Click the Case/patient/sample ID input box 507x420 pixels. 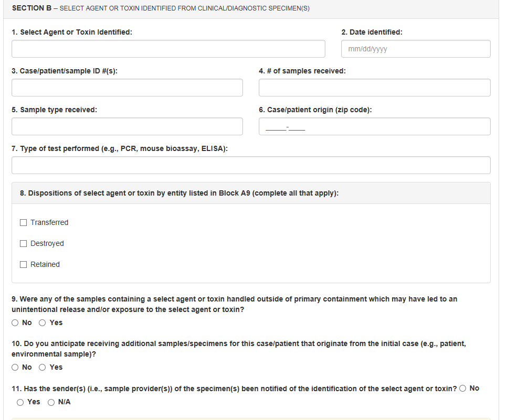point(127,88)
